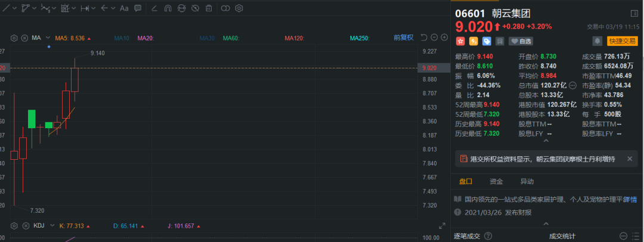Click the orange lightning badge icon
This screenshot has width=644, height=242.
[x=473, y=41]
